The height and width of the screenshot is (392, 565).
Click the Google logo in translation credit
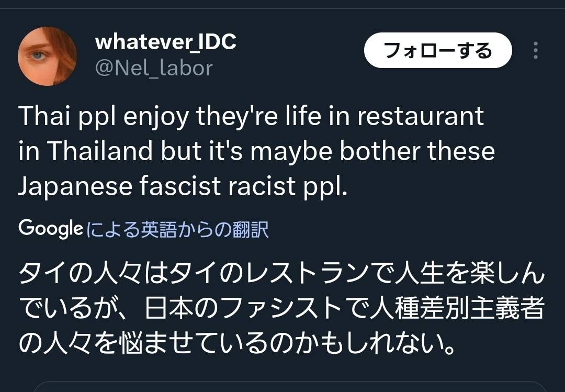tap(50, 229)
